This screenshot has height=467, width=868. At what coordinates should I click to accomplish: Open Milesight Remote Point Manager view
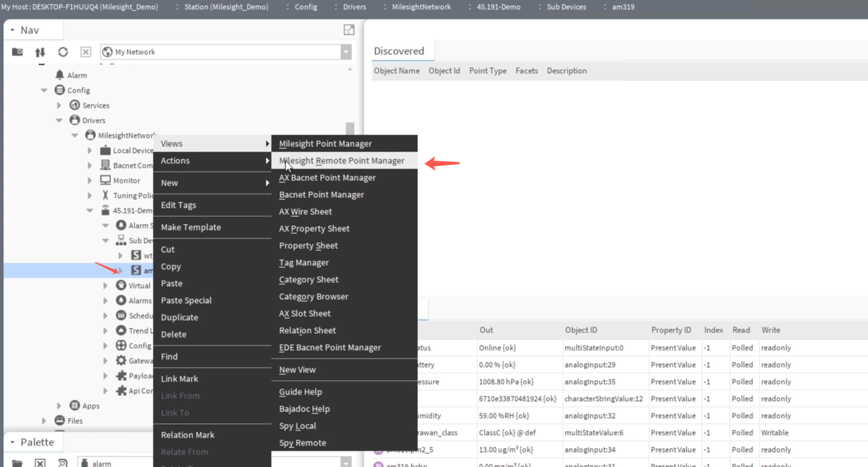click(x=342, y=161)
